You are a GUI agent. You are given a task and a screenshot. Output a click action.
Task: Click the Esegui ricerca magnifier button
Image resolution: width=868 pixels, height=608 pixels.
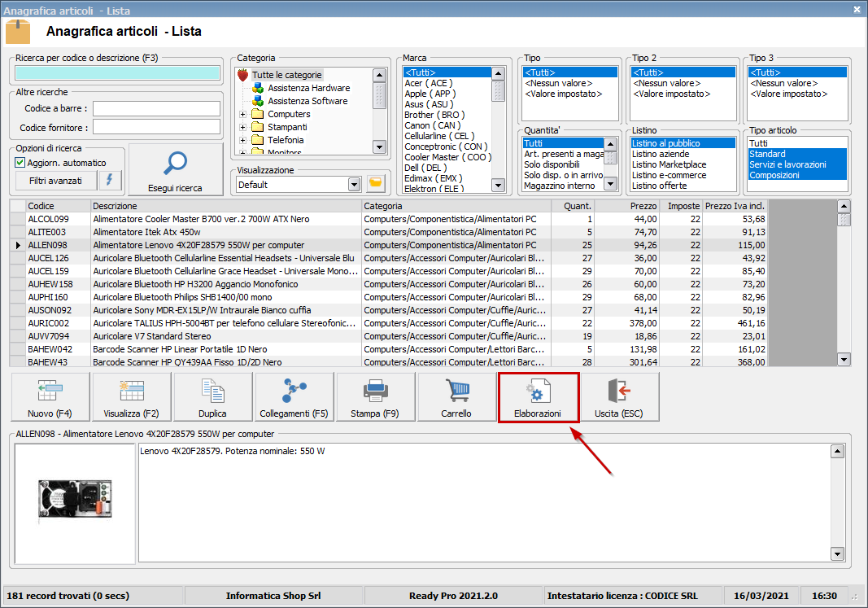click(x=176, y=169)
